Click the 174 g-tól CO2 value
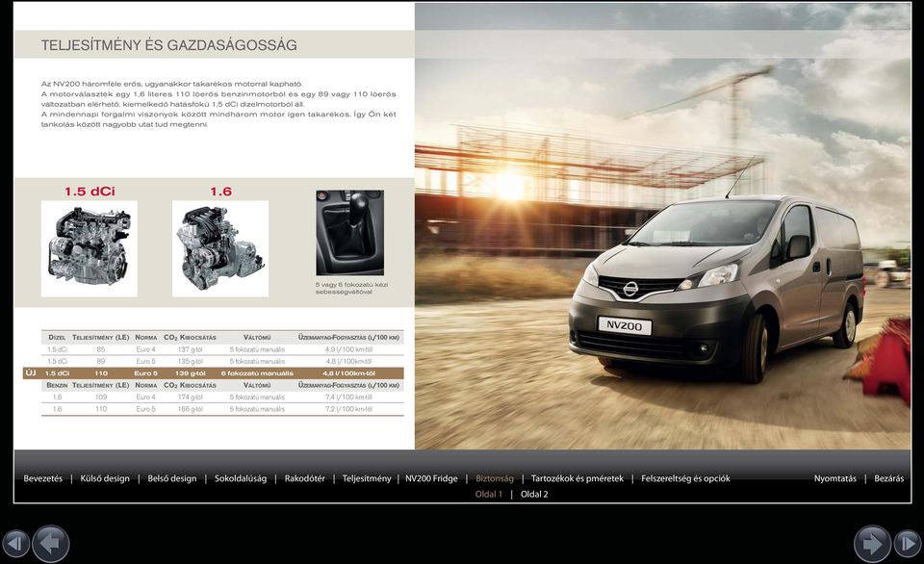 click(x=190, y=397)
